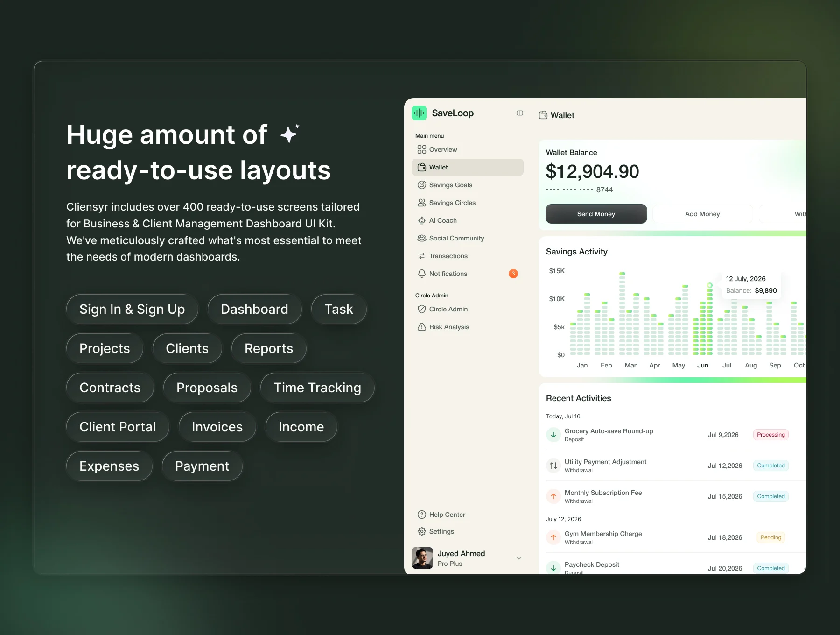Click Utility Payment Adjustment arrows icon

pos(553,466)
